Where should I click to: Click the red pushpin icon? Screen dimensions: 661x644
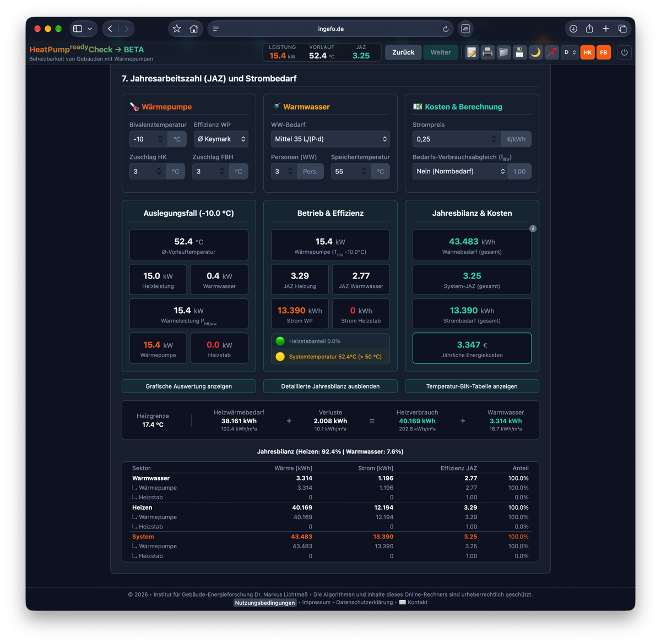pyautogui.click(x=551, y=52)
